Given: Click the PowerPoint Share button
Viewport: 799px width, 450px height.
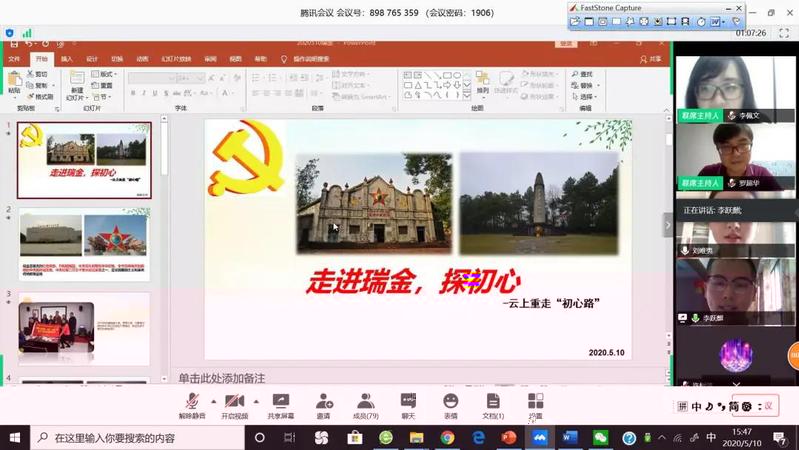Looking at the screenshot, I should pos(651,59).
